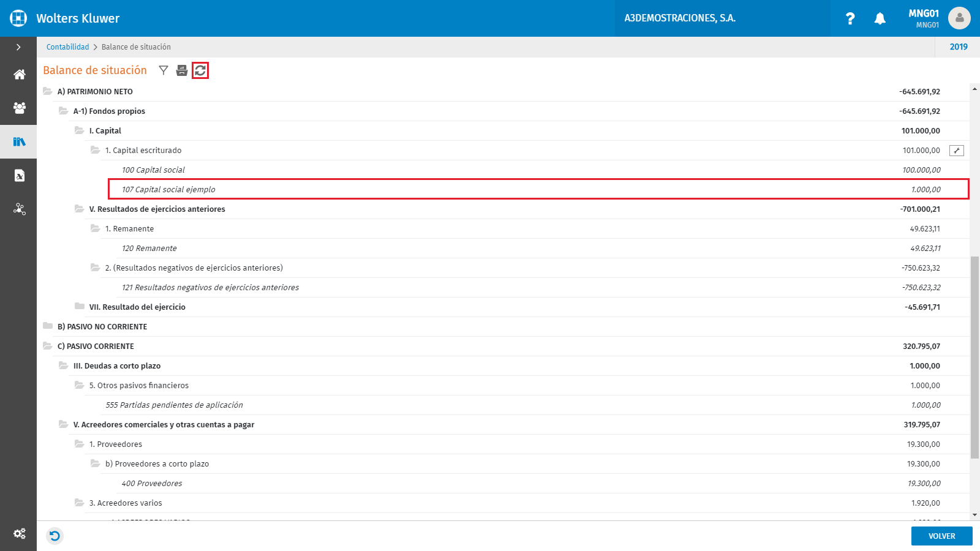Screen dimensions: 980x551
Task: Select 107 Capital social ejemplo row
Action: (x=539, y=189)
